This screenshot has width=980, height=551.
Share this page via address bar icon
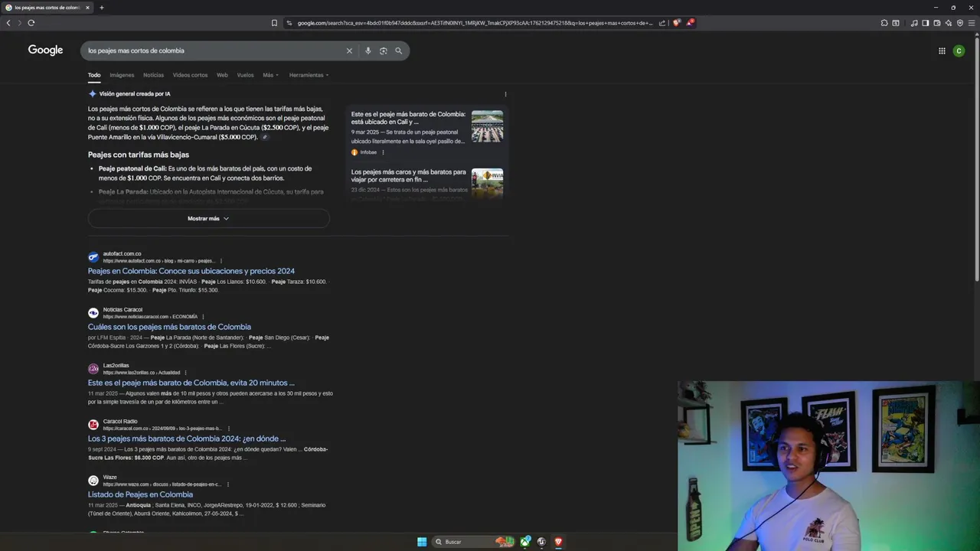click(x=662, y=23)
